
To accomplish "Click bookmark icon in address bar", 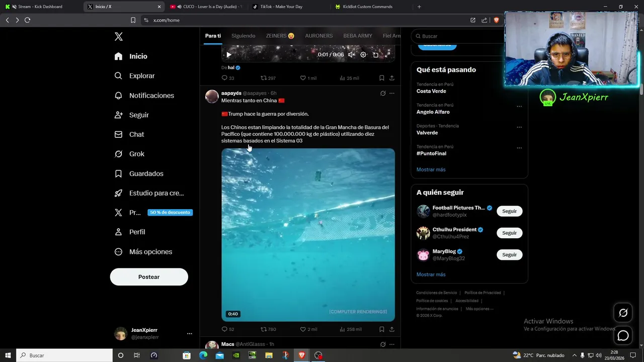I will tap(133, 20).
